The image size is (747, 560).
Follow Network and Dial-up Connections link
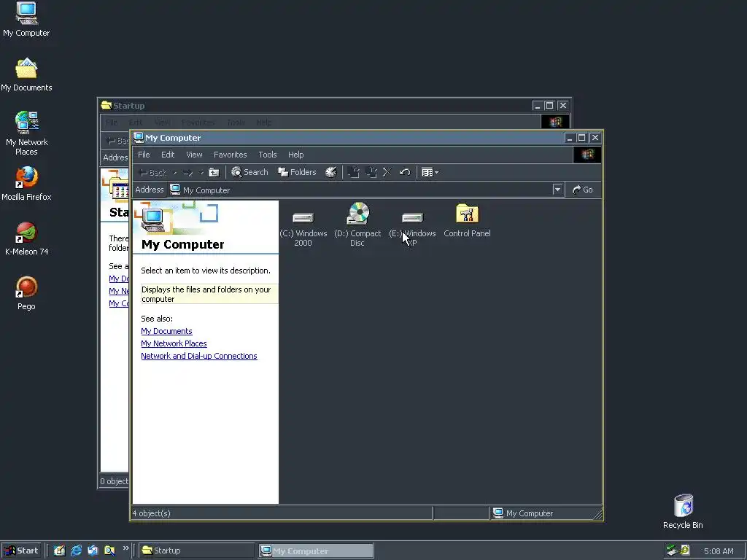pos(199,356)
